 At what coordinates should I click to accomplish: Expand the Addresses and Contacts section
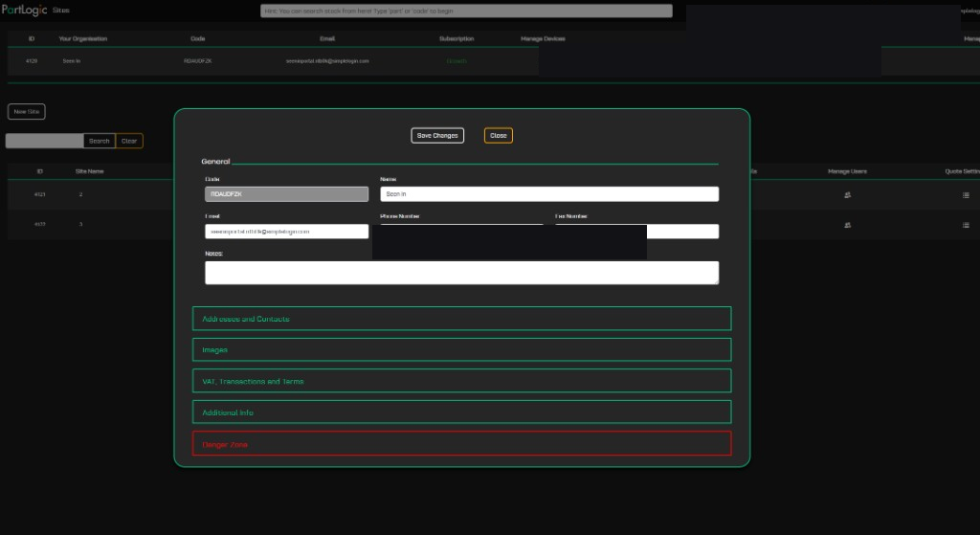point(462,319)
